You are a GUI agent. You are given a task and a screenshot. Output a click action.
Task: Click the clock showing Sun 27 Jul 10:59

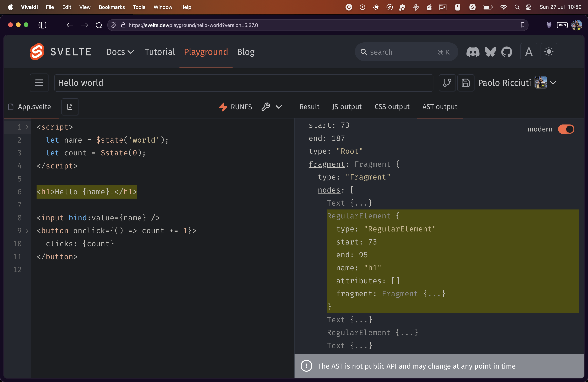click(x=560, y=7)
